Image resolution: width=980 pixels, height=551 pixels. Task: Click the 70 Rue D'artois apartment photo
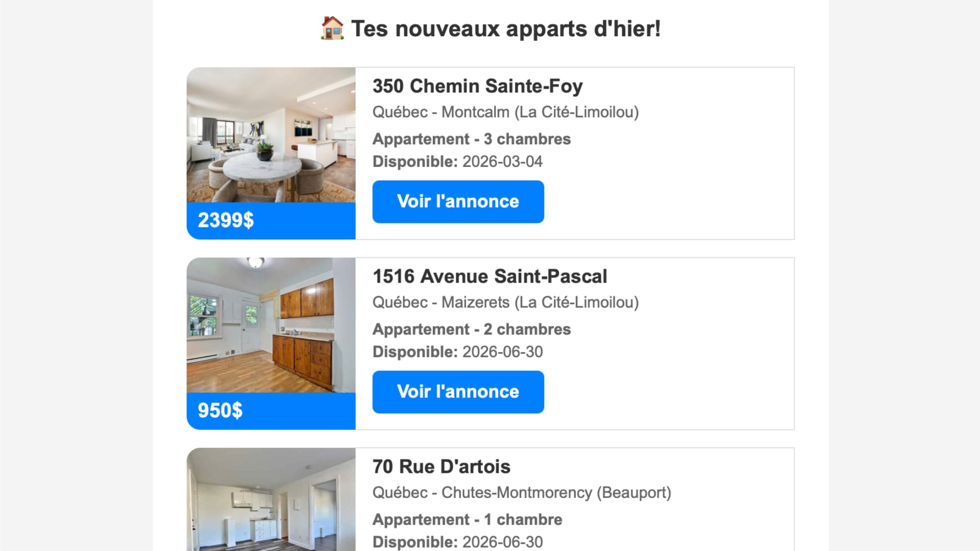pos(271,499)
